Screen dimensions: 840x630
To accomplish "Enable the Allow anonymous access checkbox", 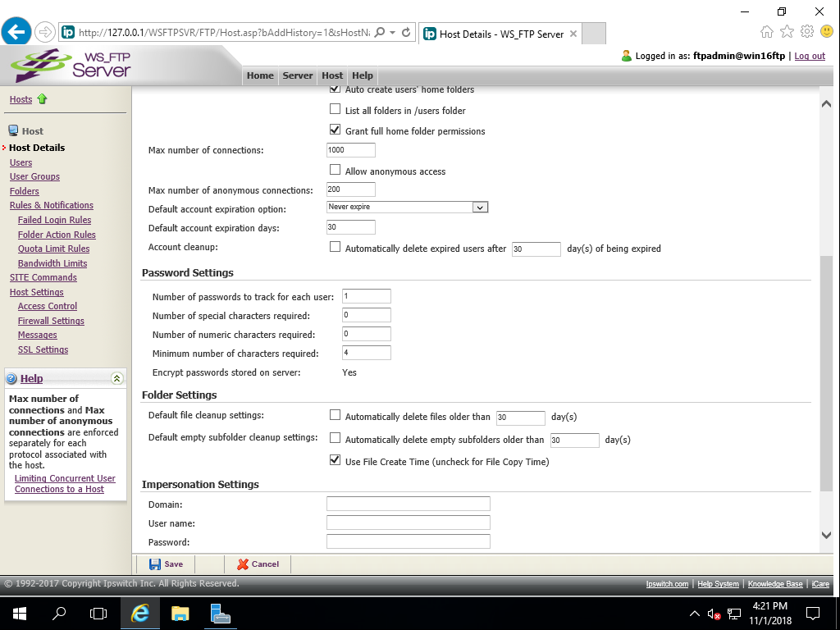I will tap(336, 171).
